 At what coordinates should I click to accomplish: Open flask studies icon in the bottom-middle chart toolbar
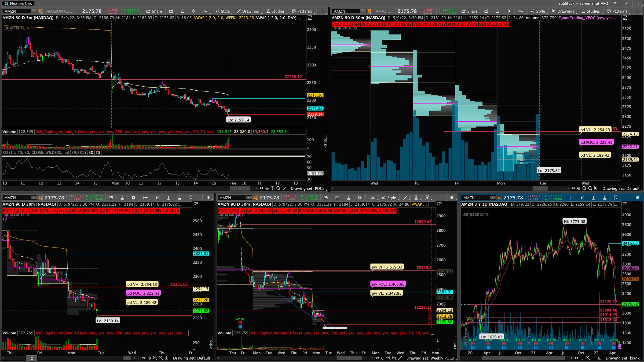[416, 198]
